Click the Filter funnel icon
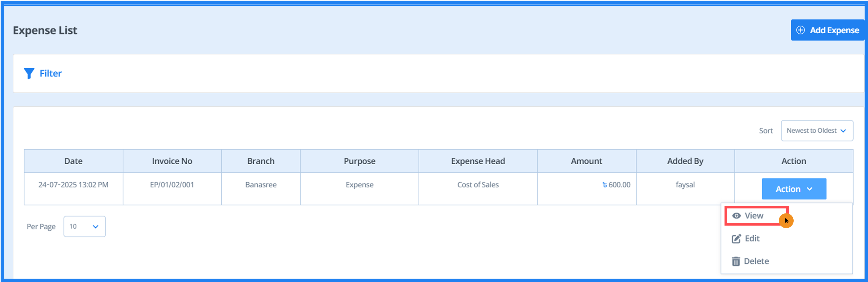This screenshot has width=868, height=282. (x=29, y=73)
